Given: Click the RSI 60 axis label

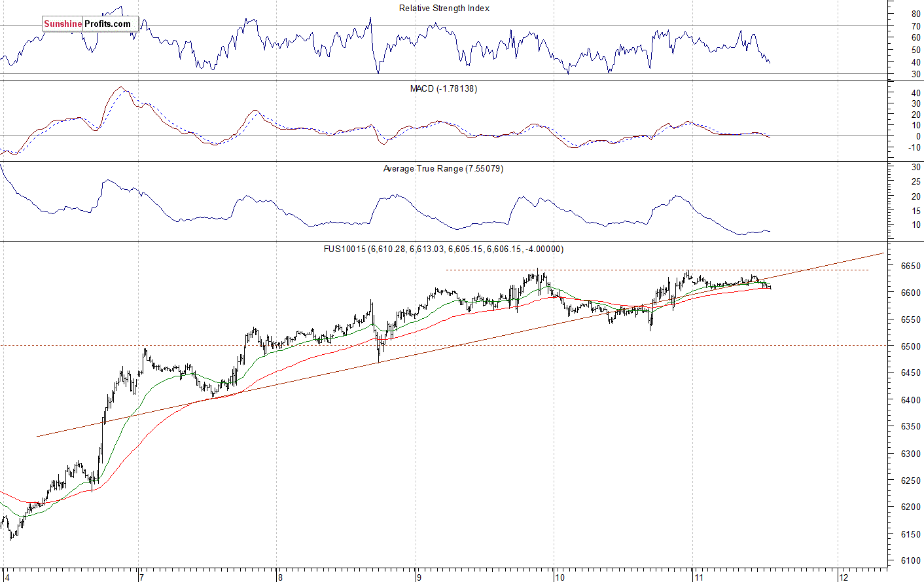Looking at the screenshot, I should [916, 38].
